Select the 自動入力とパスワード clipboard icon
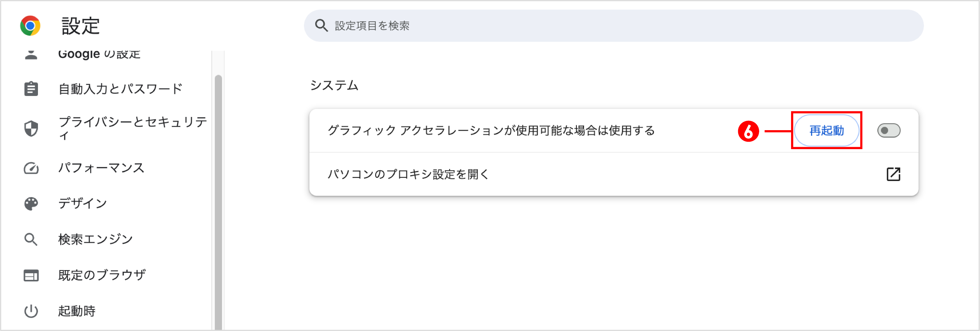980x331 pixels. (x=31, y=88)
